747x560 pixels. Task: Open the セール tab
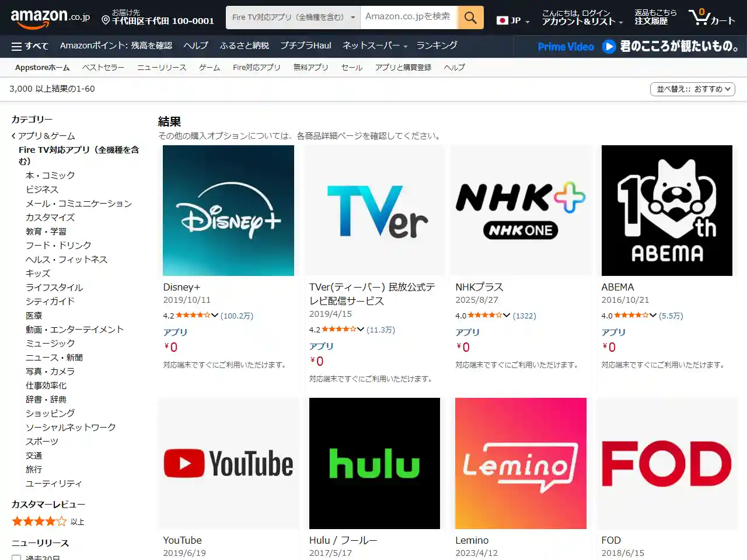pos(352,68)
